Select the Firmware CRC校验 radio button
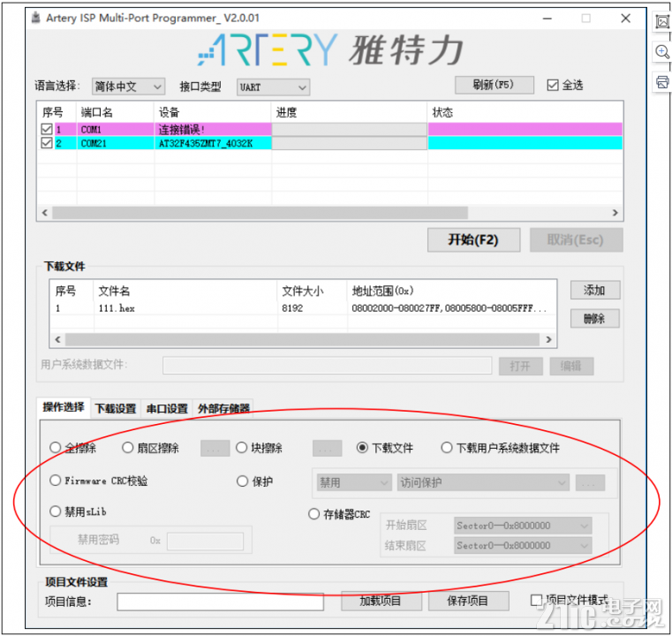This screenshot has height=636, width=672. [x=55, y=480]
